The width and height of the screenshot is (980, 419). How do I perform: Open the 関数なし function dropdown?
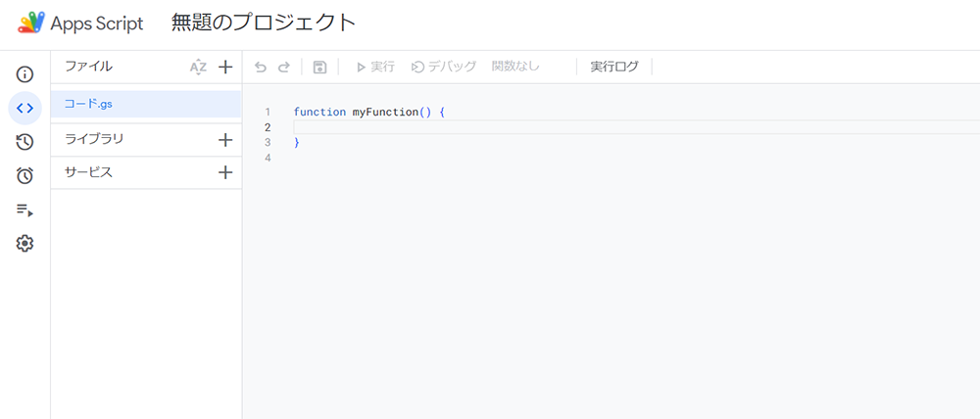coord(515,67)
